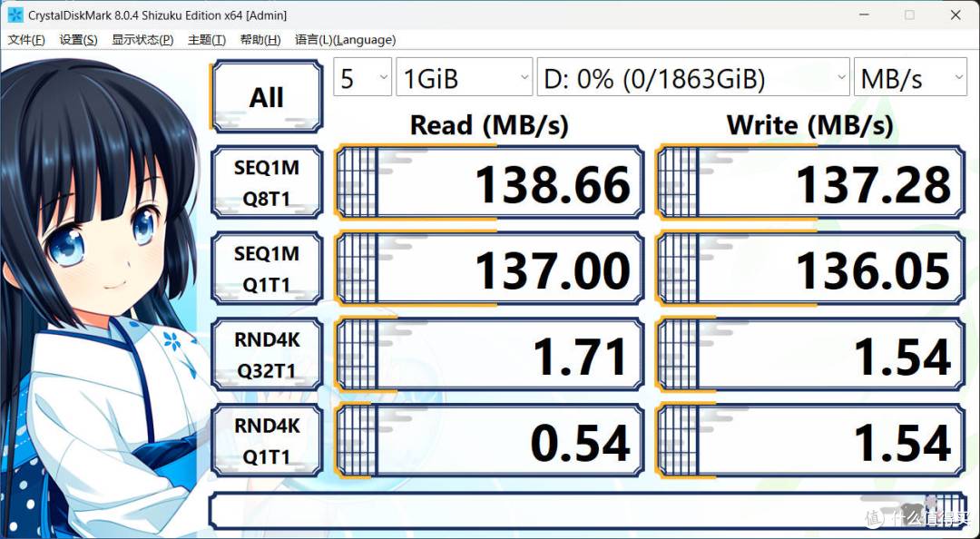This screenshot has height=539, width=980.
Task: Start the SEQ1M Q1T1 test
Action: tap(267, 269)
